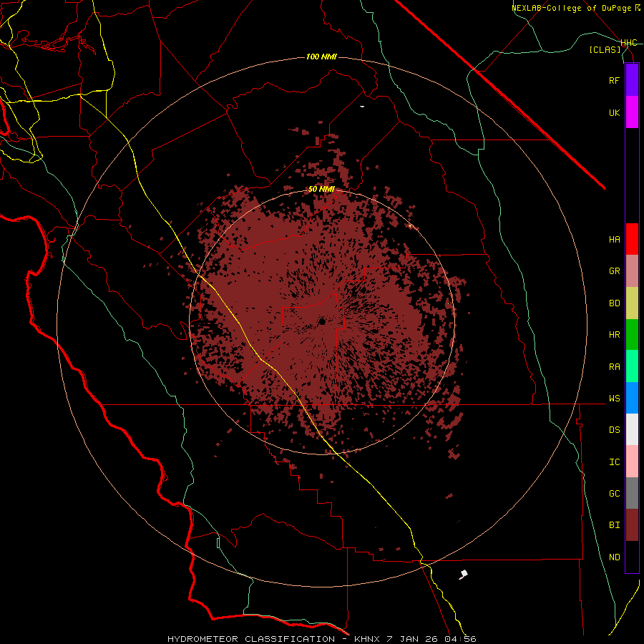
Task: Select the BD yellow legend swatch
Action: pos(632,303)
